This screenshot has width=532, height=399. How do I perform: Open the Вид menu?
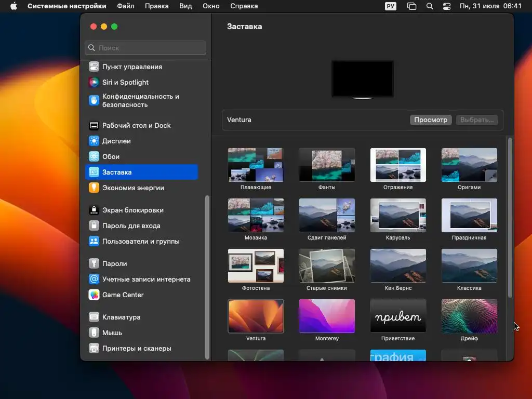tap(185, 6)
